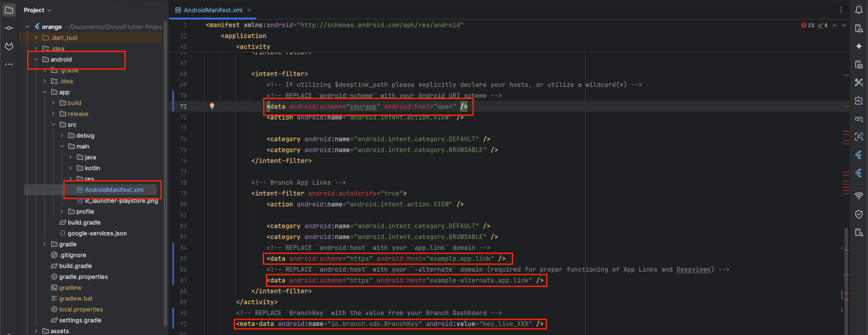The height and width of the screenshot is (335, 868).
Task: Open the Project folder tool window icon
Action: click(9, 10)
